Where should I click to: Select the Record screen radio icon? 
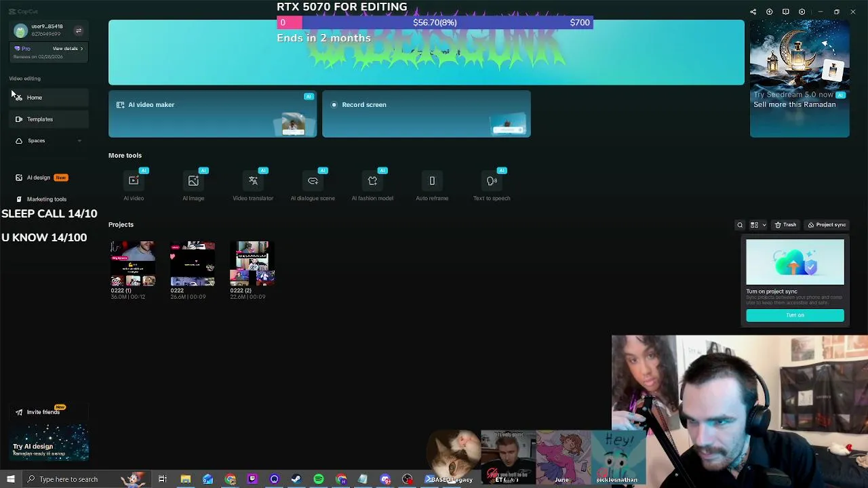click(334, 105)
